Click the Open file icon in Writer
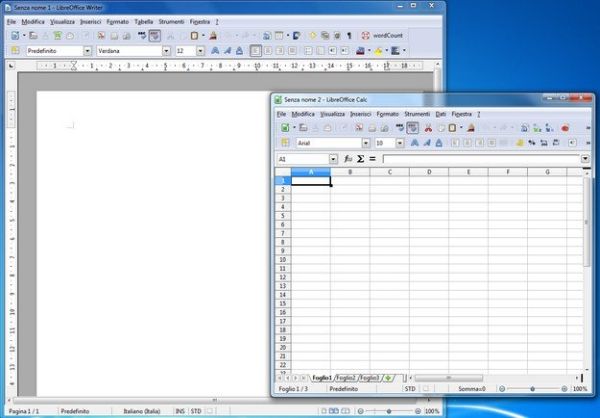The width and height of the screenshot is (600, 418). click(33, 36)
